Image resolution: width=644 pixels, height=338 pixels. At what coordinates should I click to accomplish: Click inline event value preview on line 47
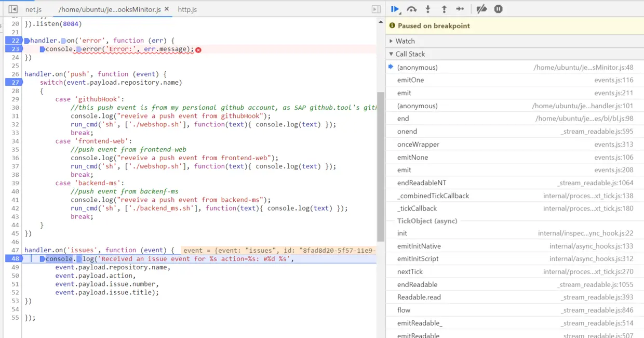tap(279, 250)
